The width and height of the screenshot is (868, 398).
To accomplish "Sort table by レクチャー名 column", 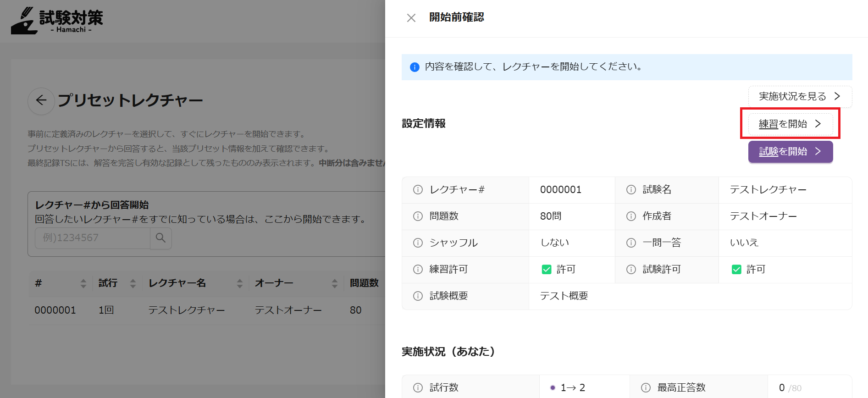I will 239,283.
